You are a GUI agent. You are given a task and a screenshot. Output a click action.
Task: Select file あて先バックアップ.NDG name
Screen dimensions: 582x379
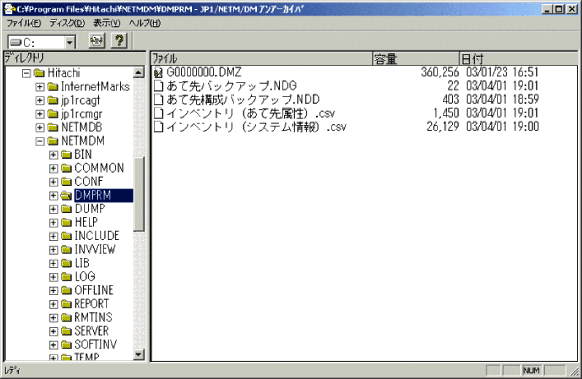(232, 86)
